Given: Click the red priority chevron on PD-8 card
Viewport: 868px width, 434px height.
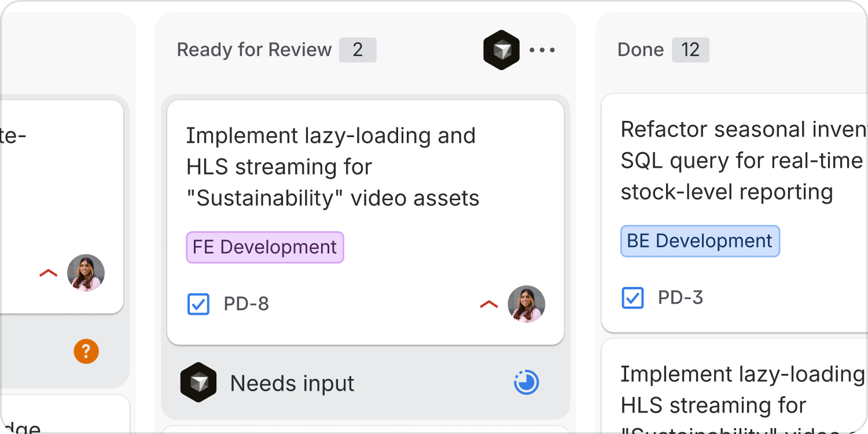Looking at the screenshot, I should click(489, 304).
